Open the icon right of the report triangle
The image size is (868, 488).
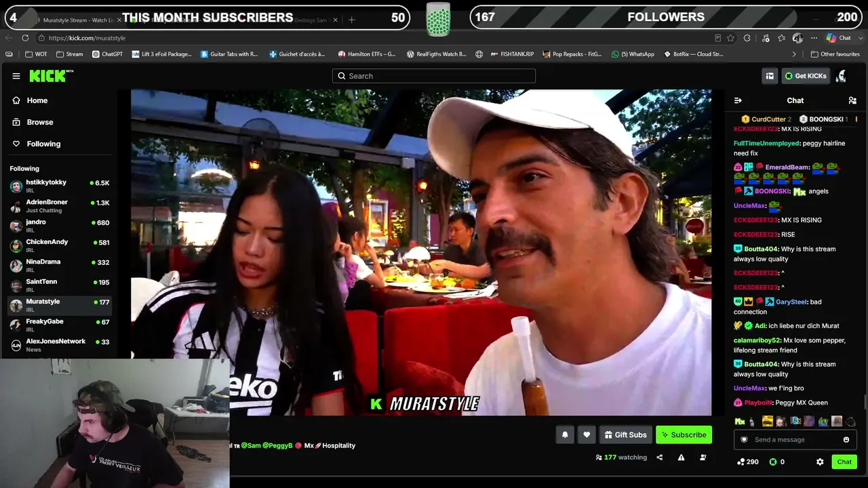pos(703,457)
